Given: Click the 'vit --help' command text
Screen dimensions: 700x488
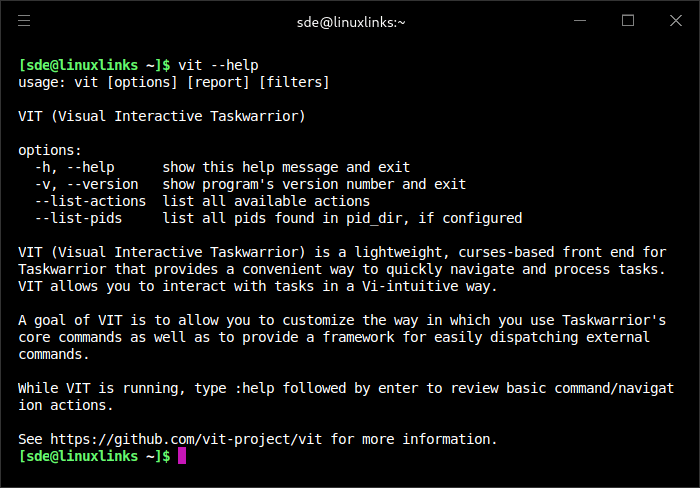Looking at the screenshot, I should pos(218,65).
